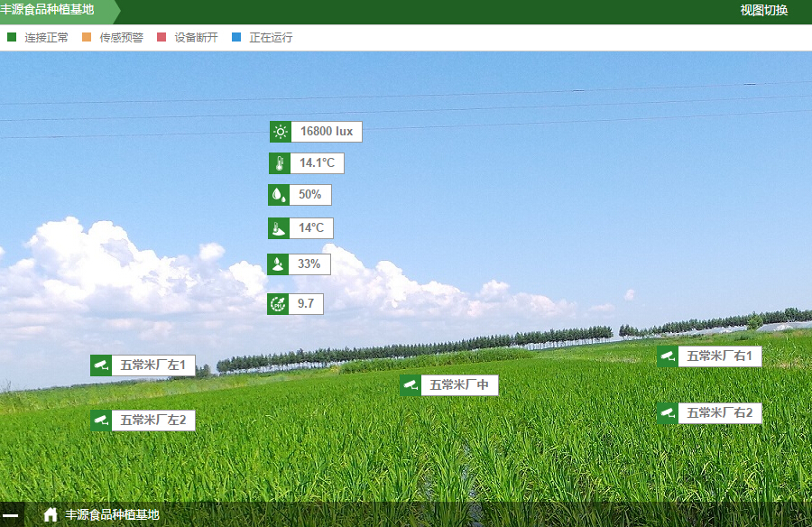
Task: Click the 丰源食品种植基地 link in bottom bar
Action: pyautogui.click(x=112, y=514)
